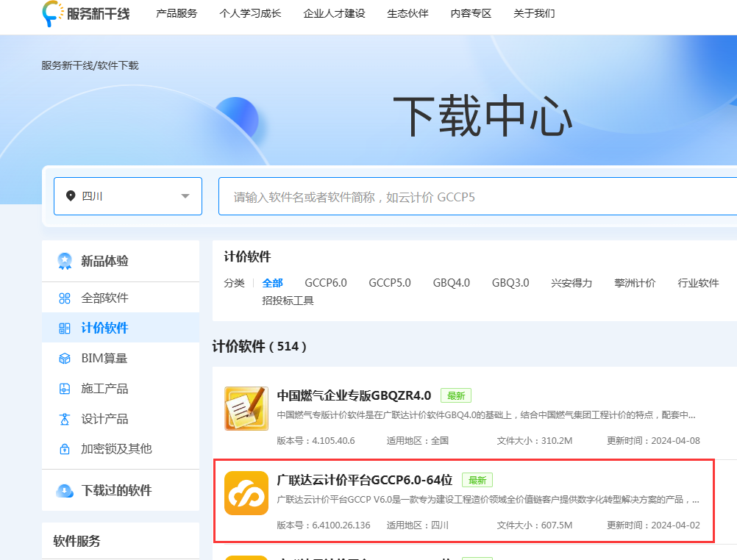Filter by GCCP5.0 category

pyautogui.click(x=390, y=283)
